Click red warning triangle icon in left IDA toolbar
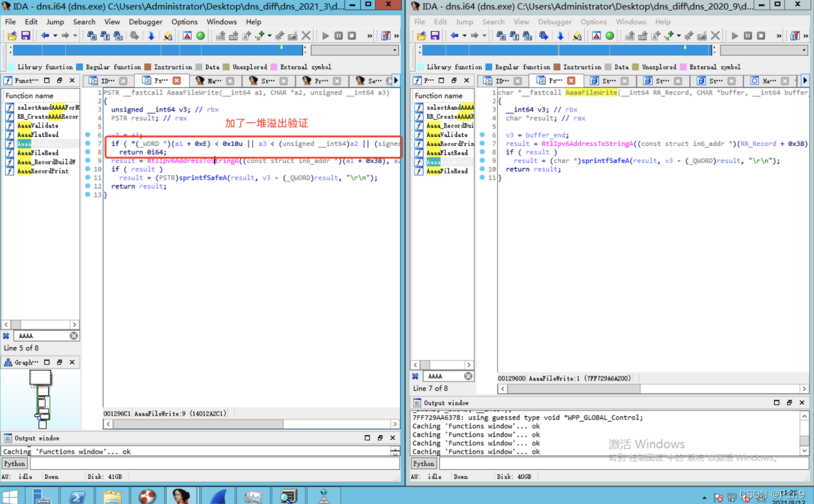Viewport: 814px width, 504px height. click(x=187, y=36)
